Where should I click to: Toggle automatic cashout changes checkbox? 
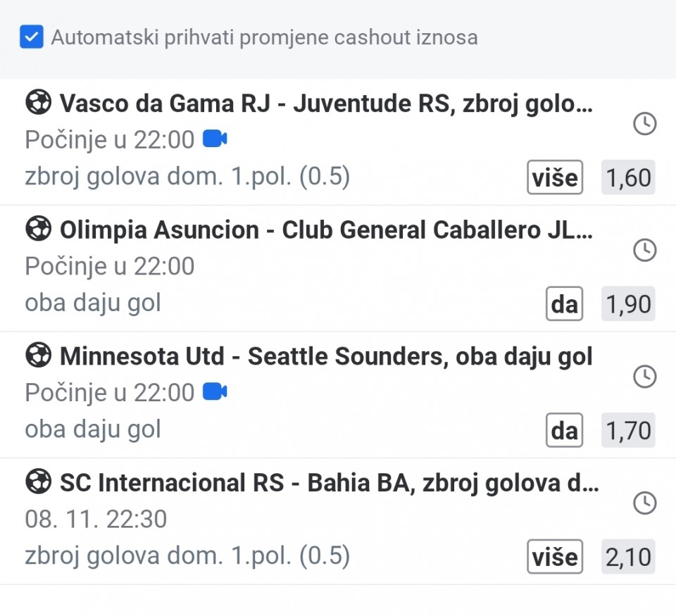pyautogui.click(x=32, y=37)
